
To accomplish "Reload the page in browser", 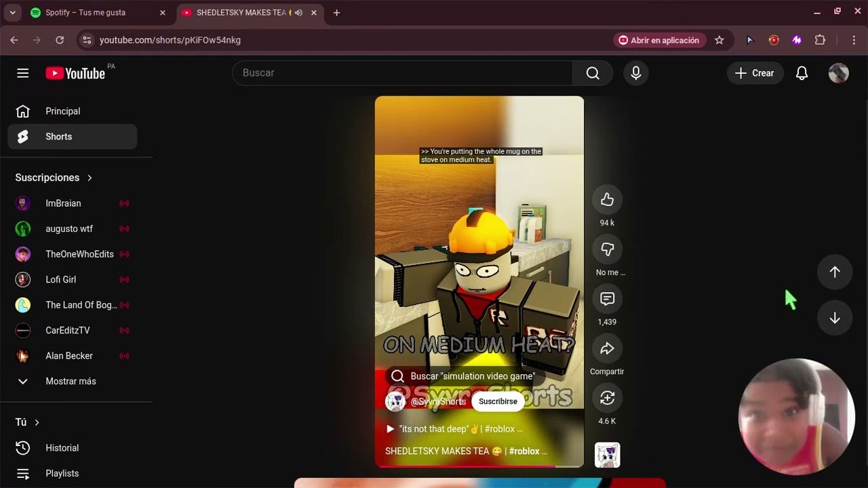I will 60,40.
